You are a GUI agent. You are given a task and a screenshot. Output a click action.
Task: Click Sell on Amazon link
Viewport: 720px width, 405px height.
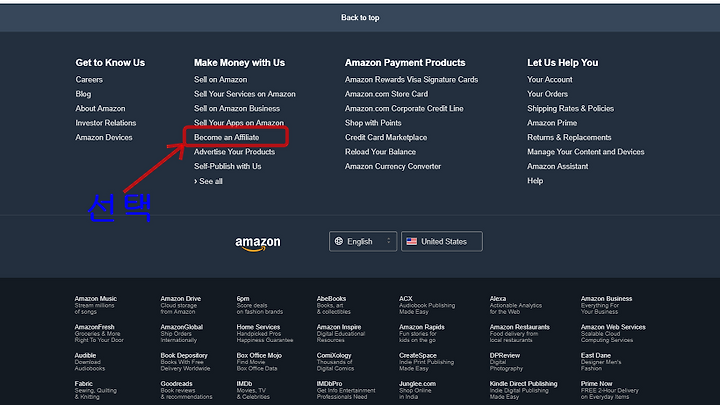tap(220, 79)
